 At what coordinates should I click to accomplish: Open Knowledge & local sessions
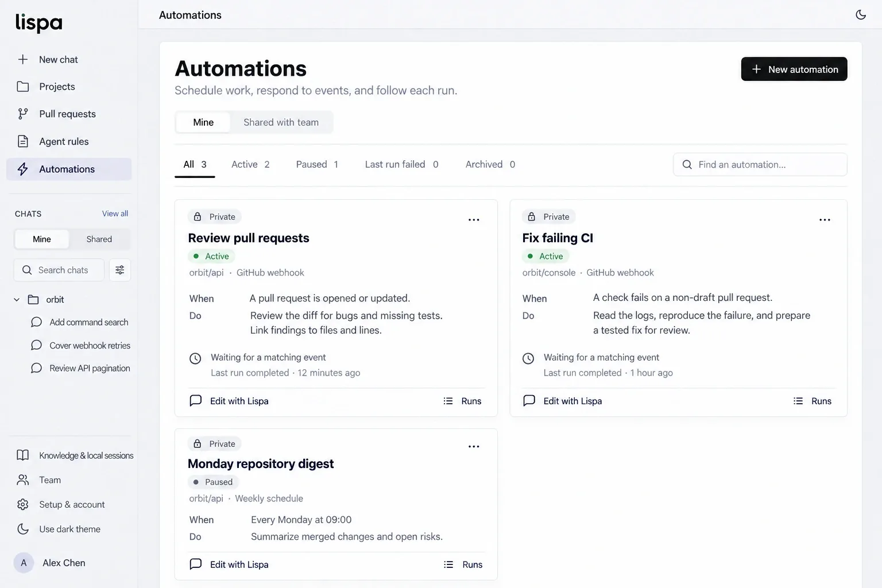pos(75,455)
